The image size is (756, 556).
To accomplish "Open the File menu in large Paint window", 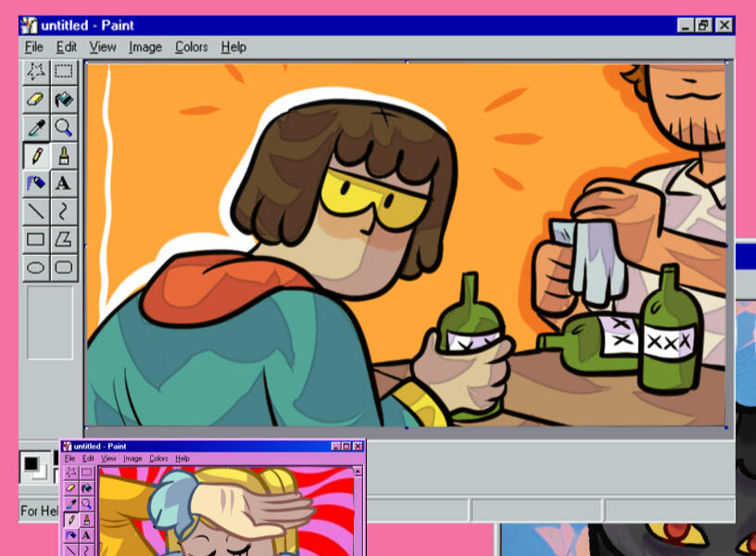I will [34, 47].
